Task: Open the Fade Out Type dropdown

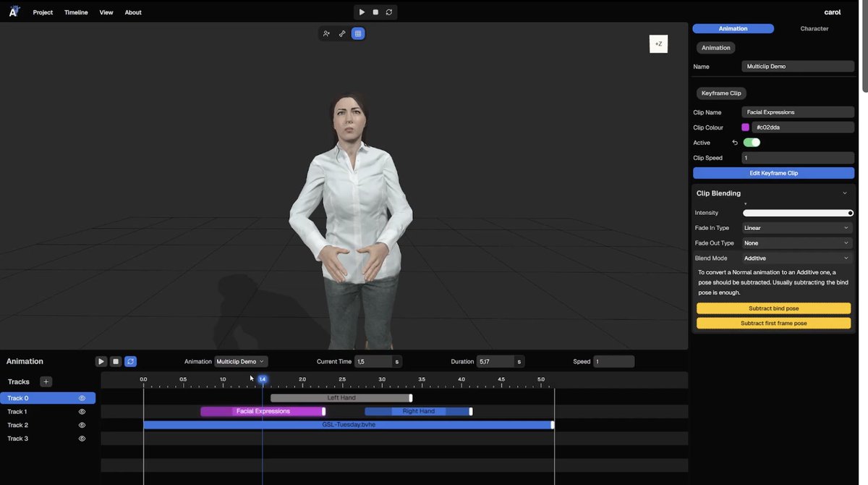Action: point(798,243)
